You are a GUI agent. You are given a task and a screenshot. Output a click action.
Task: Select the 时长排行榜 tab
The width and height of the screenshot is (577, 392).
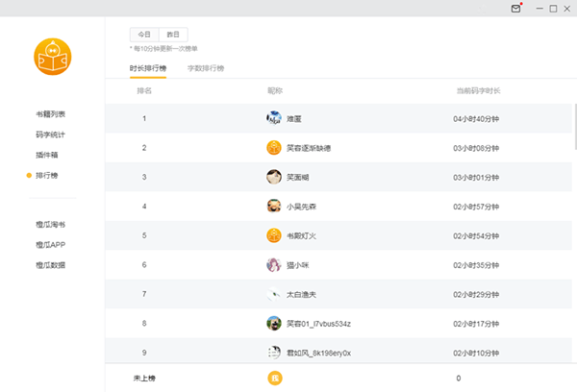click(x=148, y=68)
